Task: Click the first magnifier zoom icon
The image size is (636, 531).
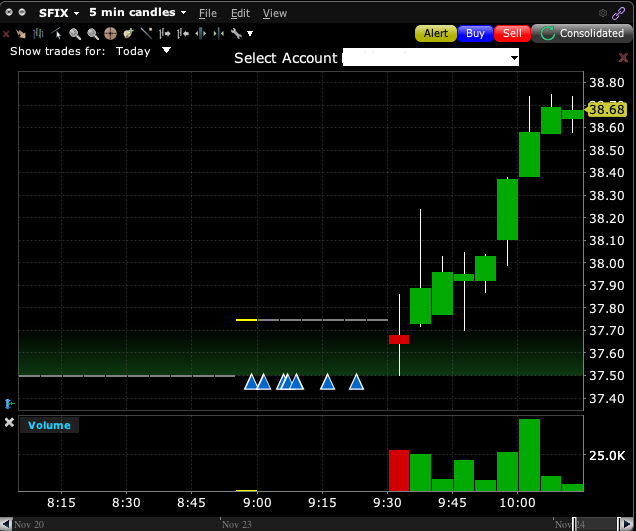Action: tap(75, 34)
